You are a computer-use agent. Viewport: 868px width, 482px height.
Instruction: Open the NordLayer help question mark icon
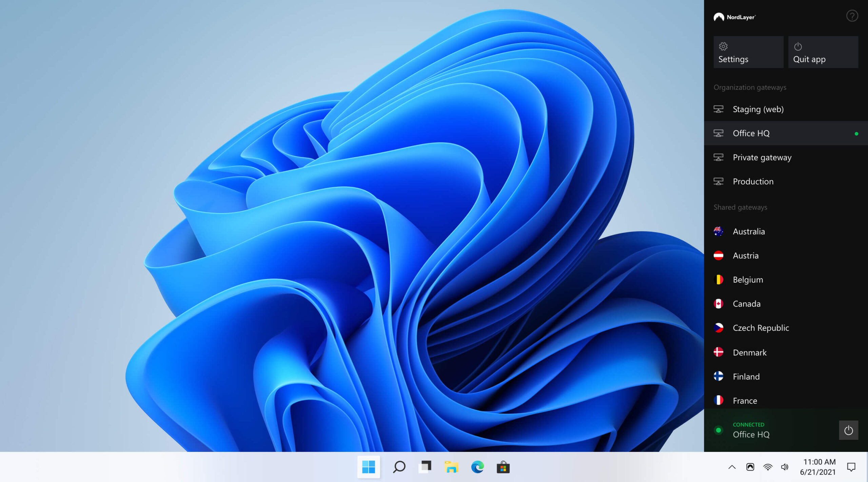(x=852, y=16)
